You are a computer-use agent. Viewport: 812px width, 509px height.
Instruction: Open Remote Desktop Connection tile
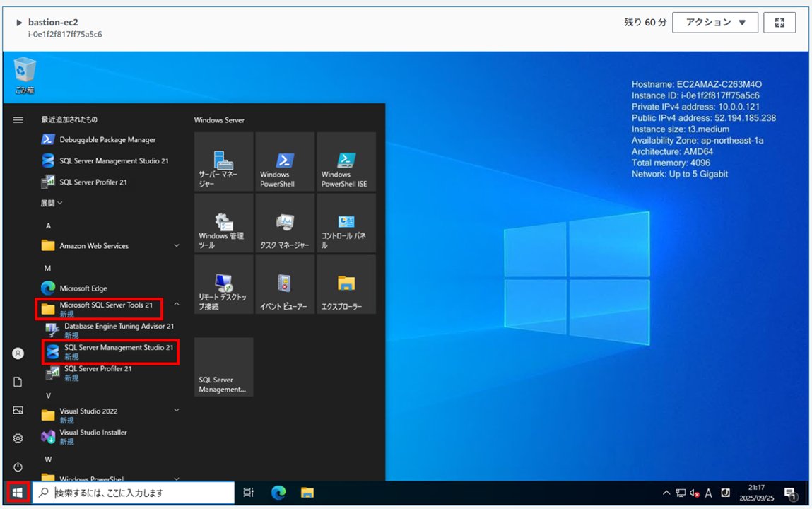click(x=224, y=284)
